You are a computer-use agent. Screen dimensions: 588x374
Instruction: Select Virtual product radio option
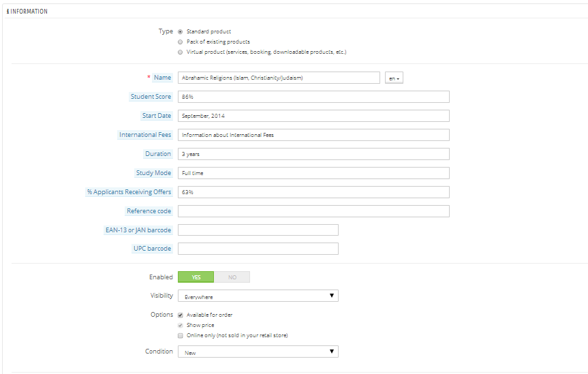[180, 52]
